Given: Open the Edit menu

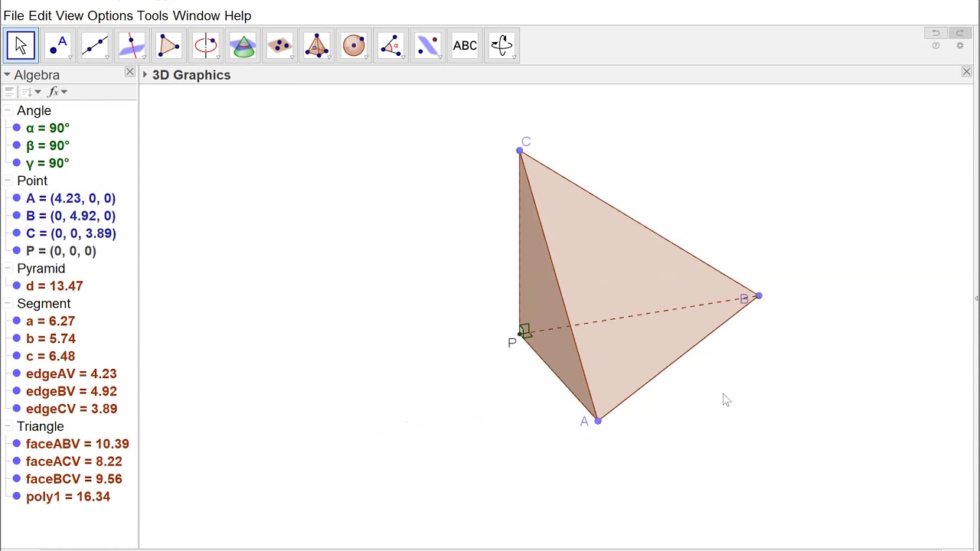Looking at the screenshot, I should (40, 15).
